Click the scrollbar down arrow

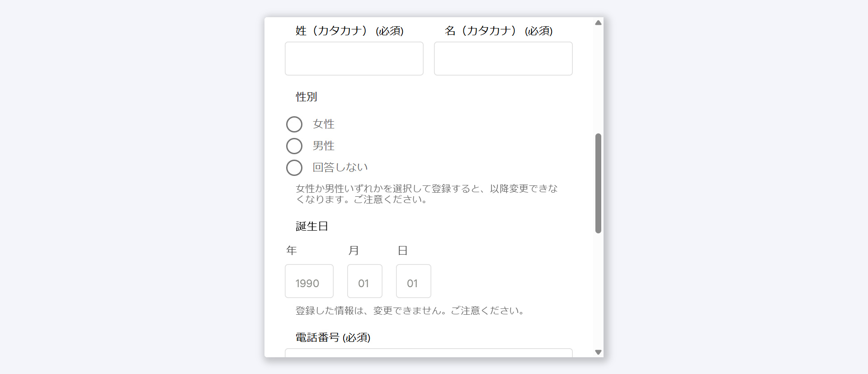tap(598, 352)
